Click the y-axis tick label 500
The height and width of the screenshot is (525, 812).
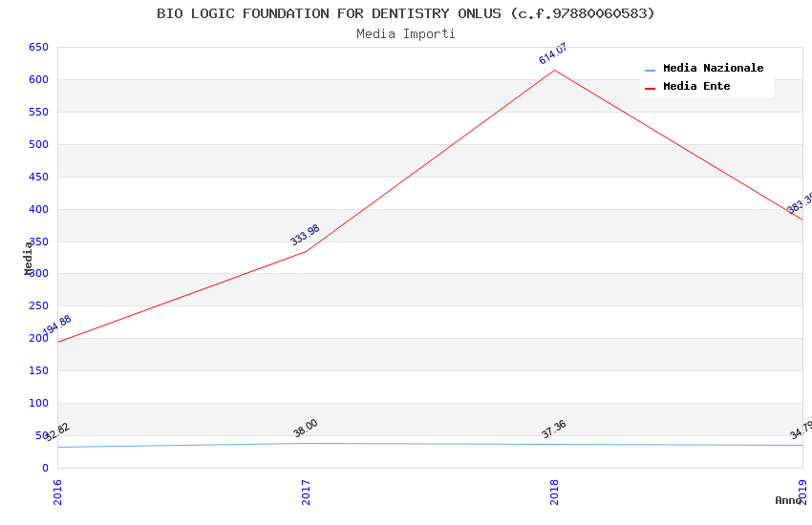tap(38, 145)
